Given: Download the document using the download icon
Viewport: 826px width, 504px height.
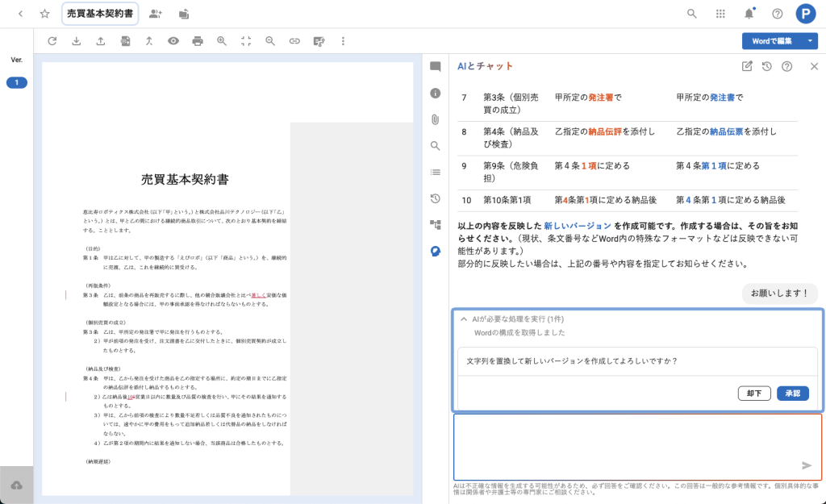Looking at the screenshot, I should point(76,40).
